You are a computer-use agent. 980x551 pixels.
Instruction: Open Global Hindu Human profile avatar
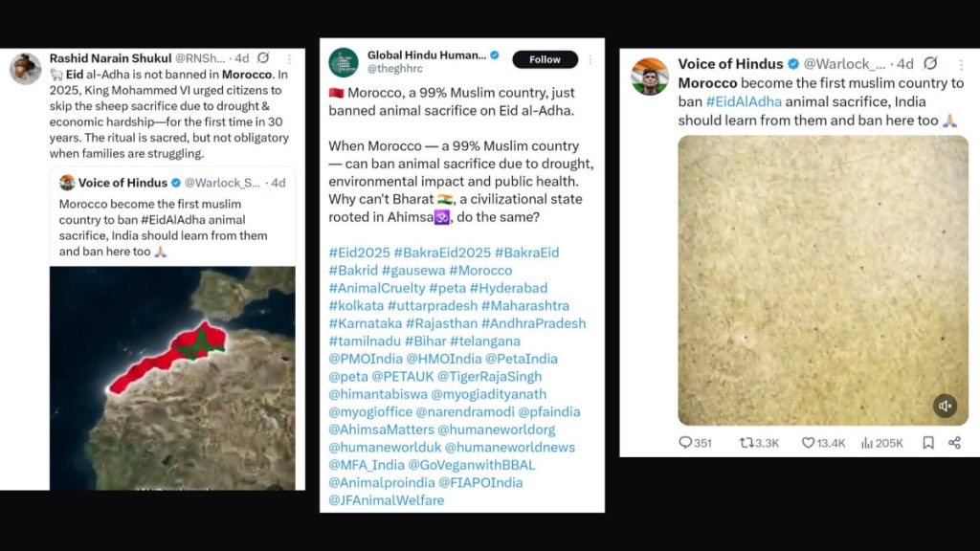(x=344, y=62)
